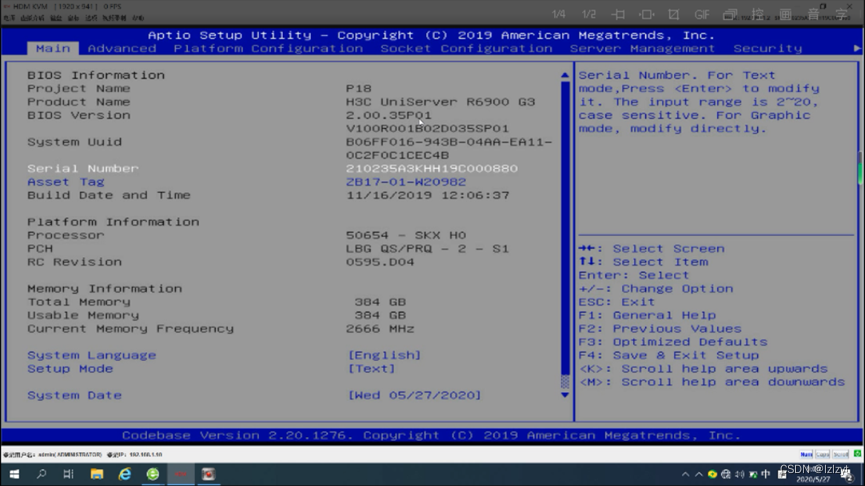
Task: Open the [Text] setup mode selector
Action: pos(371,368)
